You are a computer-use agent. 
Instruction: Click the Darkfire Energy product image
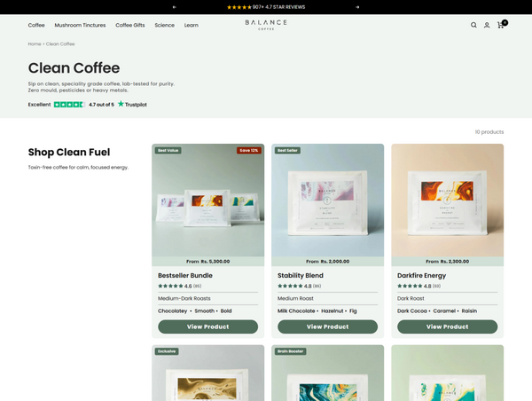448,200
